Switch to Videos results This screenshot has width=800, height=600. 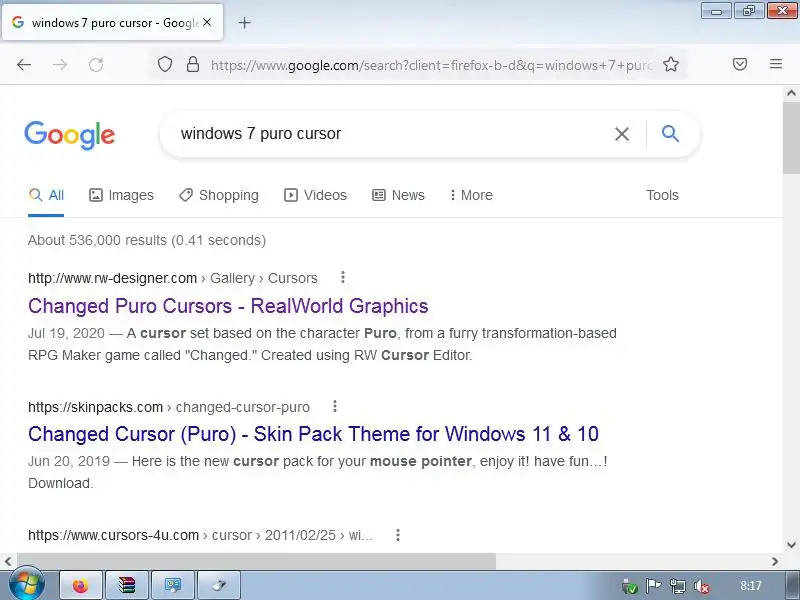tap(315, 195)
